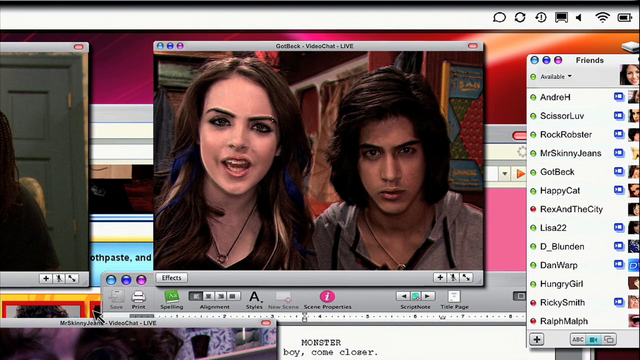
Task: Click the display monitor icon in menu bar
Action: pos(561,18)
